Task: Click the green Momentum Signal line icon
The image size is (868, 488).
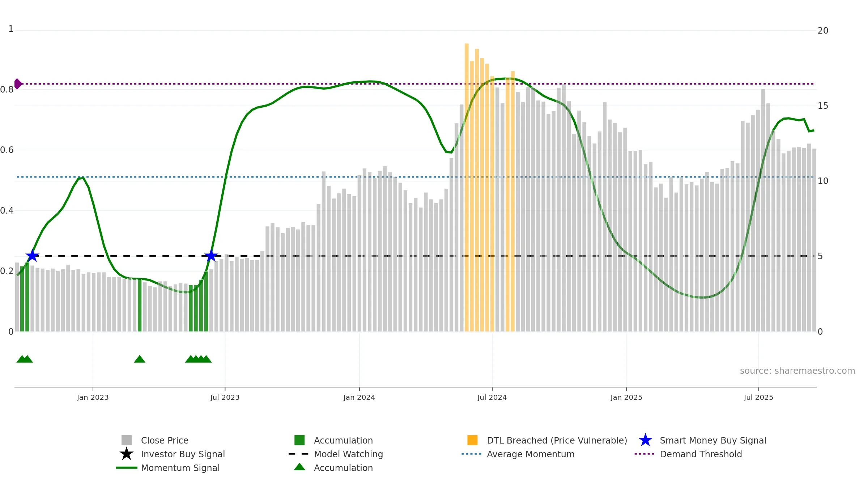Action: [126, 468]
